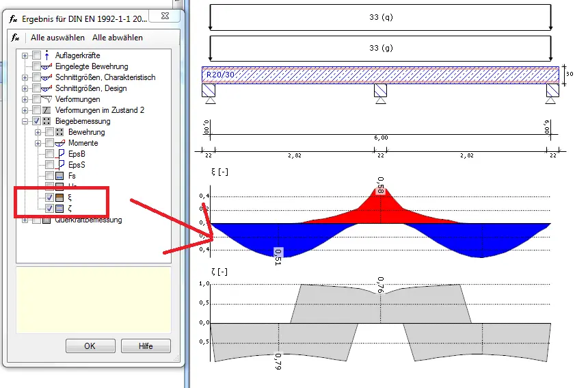Image resolution: width=588 pixels, height=388 pixels.
Task: Click the Momente diagram icon
Action: pos(59,143)
